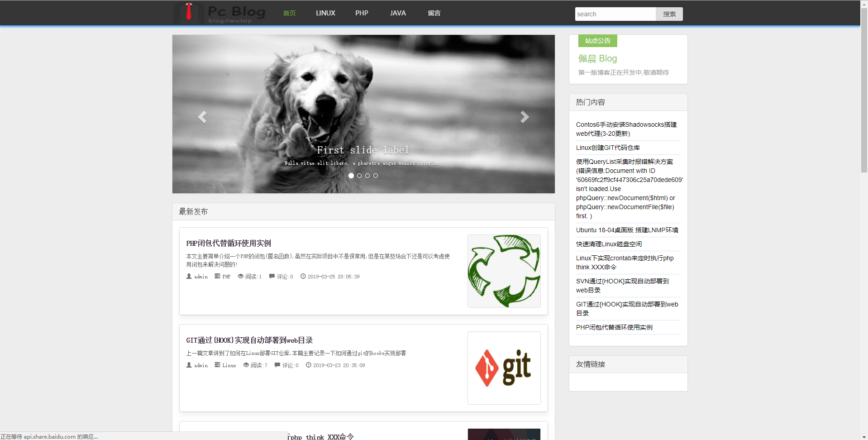Click Linux category icon on GIT post
The image size is (868, 440).
[x=217, y=365]
